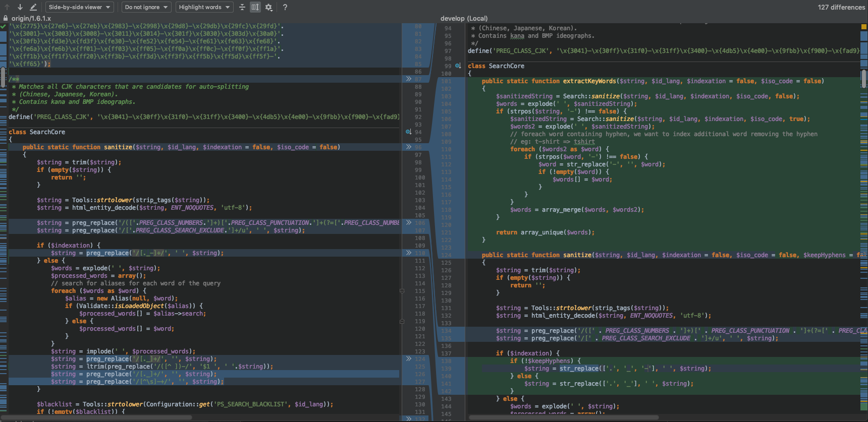
Task: Open the Side-by-side viewer dropdown
Action: 79,7
